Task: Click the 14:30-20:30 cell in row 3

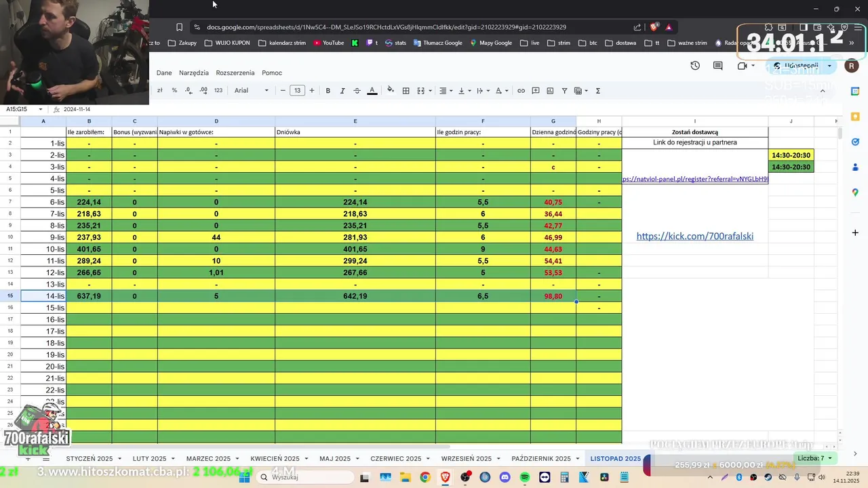Action: coord(791,155)
